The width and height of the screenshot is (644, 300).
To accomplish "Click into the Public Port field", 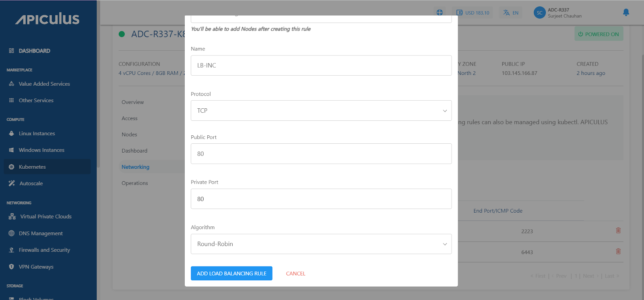I will click(x=321, y=154).
